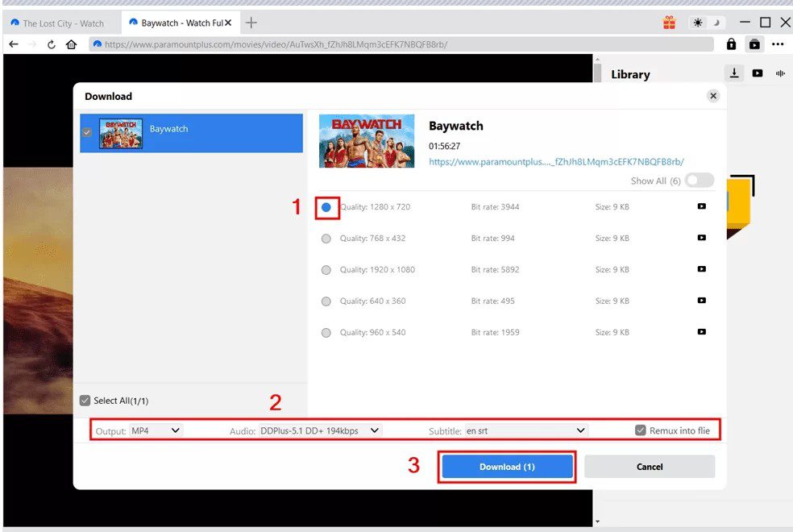The image size is (793, 532).
Task: Click the padlock icon beside the address bar
Action: pos(731,44)
